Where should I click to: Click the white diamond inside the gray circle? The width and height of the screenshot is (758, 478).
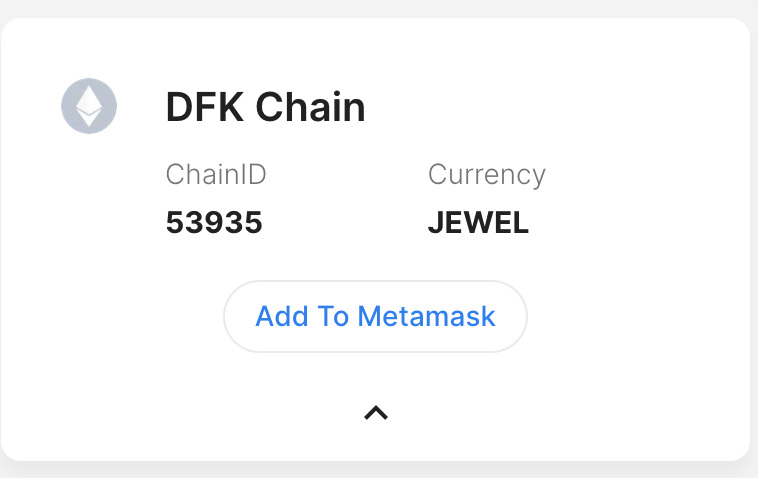[89, 106]
